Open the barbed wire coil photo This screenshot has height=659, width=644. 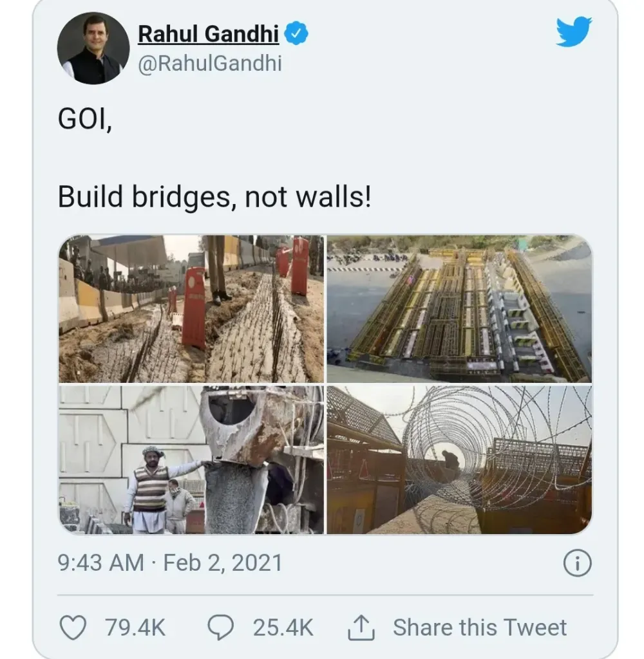tap(459, 459)
